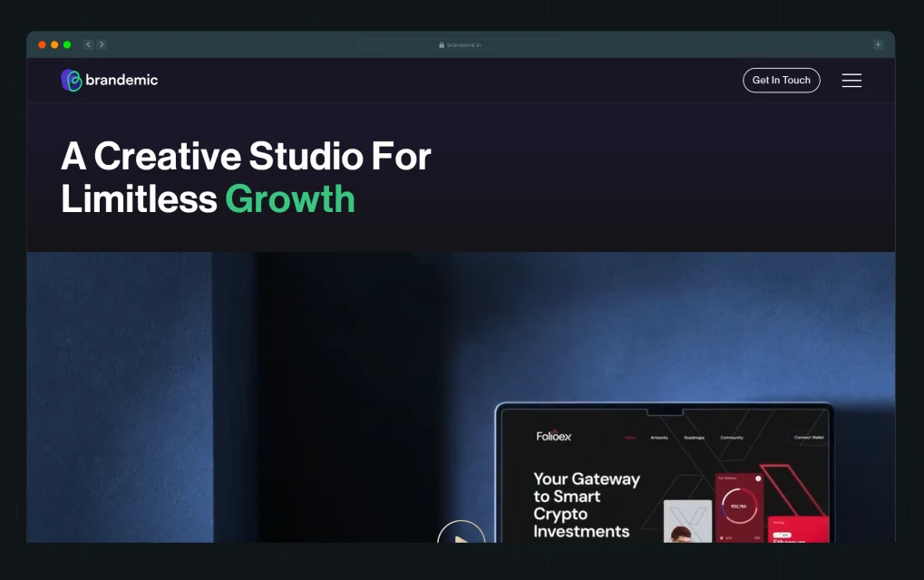Open a new tab with the plus icon
Viewport: 924px width, 580px height.
(x=878, y=44)
